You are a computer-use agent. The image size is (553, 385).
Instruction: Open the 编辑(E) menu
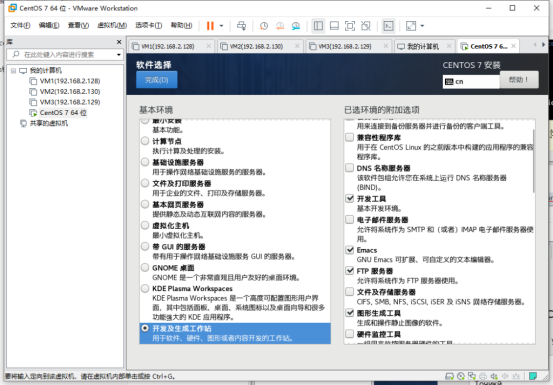point(49,25)
